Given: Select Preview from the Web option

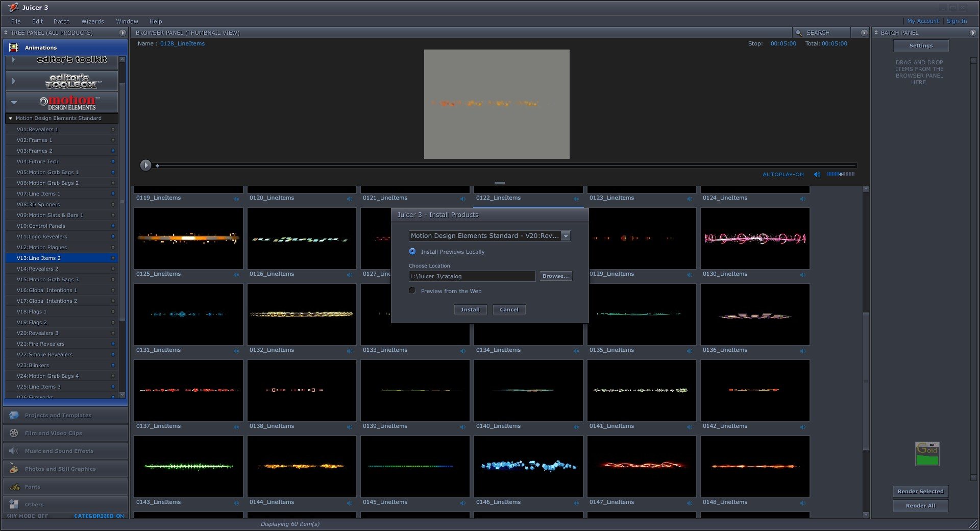Looking at the screenshot, I should (x=412, y=291).
